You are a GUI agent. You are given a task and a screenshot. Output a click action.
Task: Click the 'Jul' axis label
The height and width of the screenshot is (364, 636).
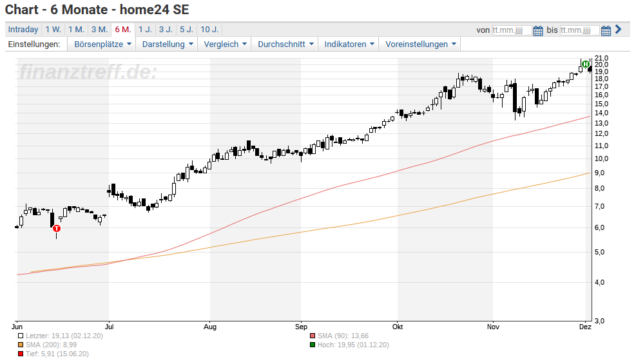[109, 327]
